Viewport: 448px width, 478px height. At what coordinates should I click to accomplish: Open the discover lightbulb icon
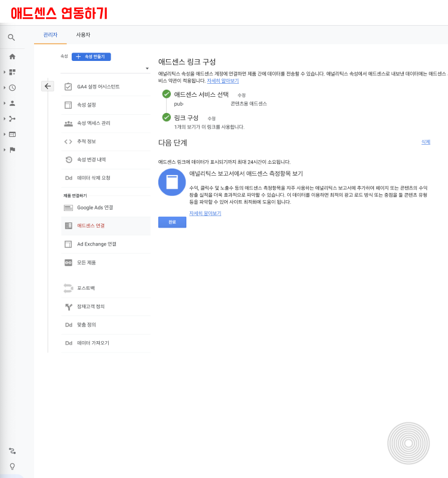[x=12, y=466]
